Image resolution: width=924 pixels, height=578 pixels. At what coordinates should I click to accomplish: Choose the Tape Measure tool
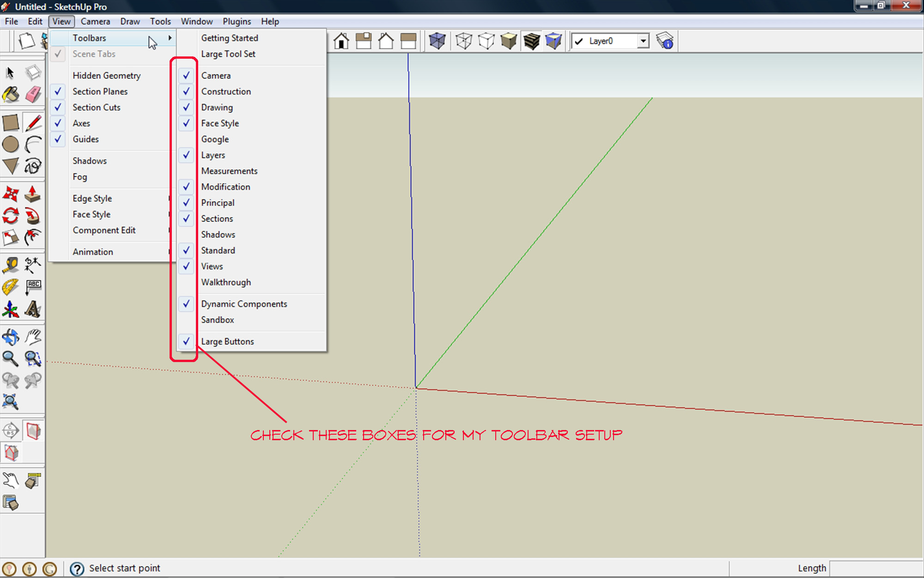pyautogui.click(x=11, y=265)
